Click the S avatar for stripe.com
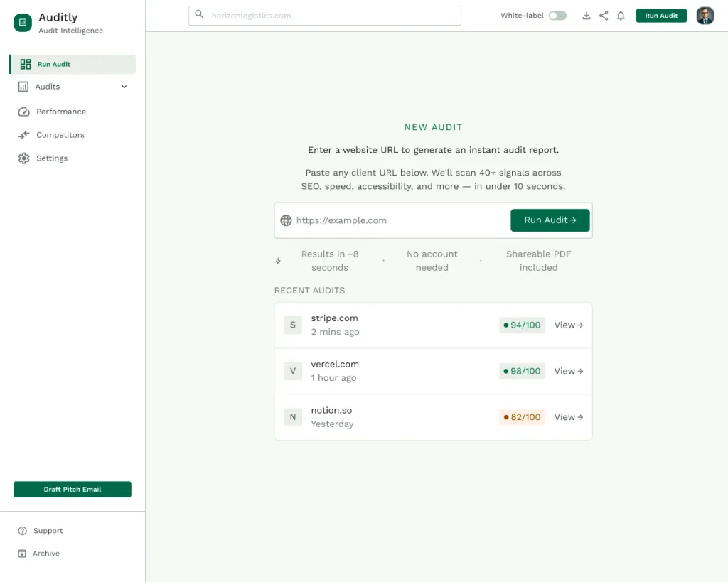This screenshot has height=582, width=728. click(x=293, y=325)
